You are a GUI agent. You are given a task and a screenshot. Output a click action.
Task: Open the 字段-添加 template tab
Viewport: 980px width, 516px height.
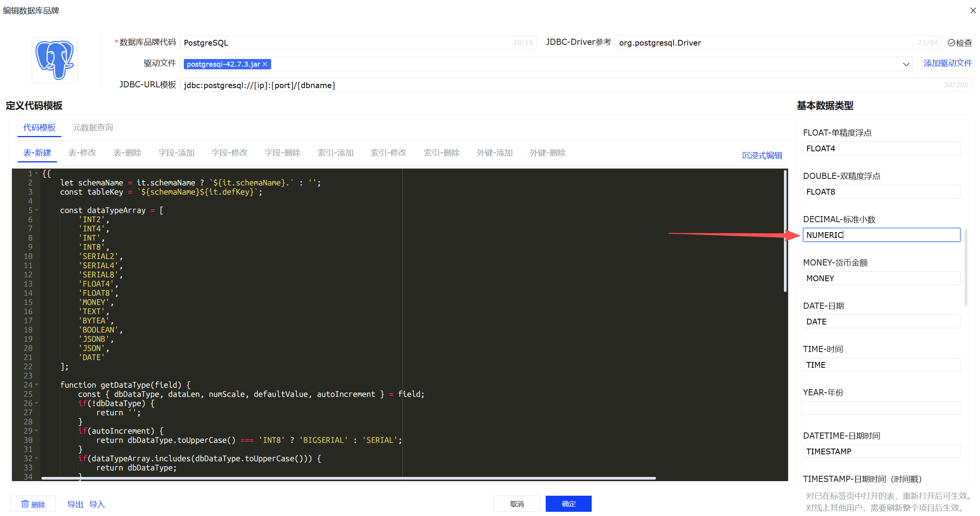(x=176, y=153)
